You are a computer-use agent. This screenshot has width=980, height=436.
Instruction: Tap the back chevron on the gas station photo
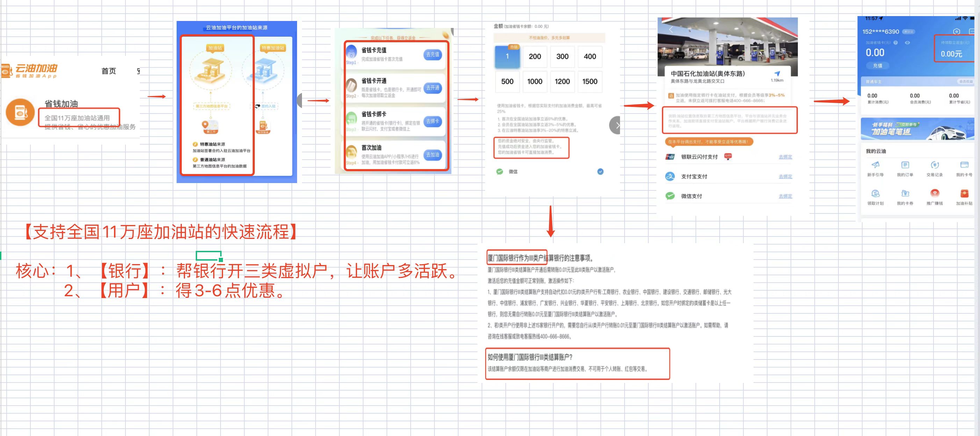pyautogui.click(x=671, y=30)
